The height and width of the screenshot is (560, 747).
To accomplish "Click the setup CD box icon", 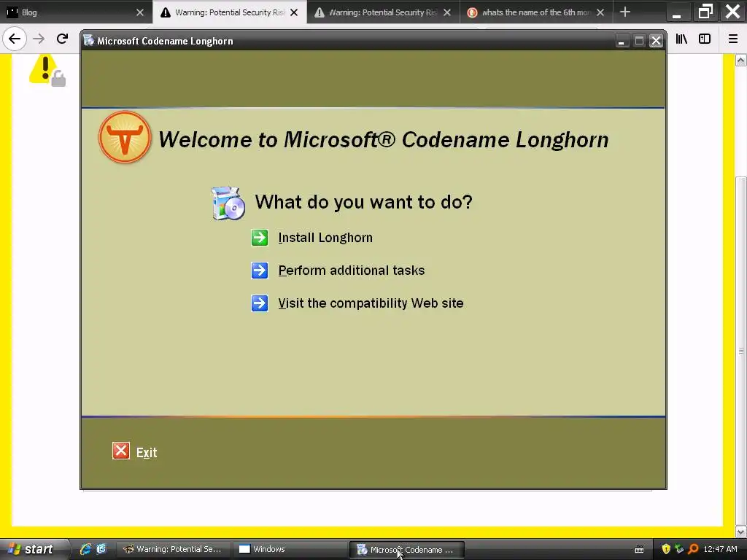I will (x=228, y=203).
